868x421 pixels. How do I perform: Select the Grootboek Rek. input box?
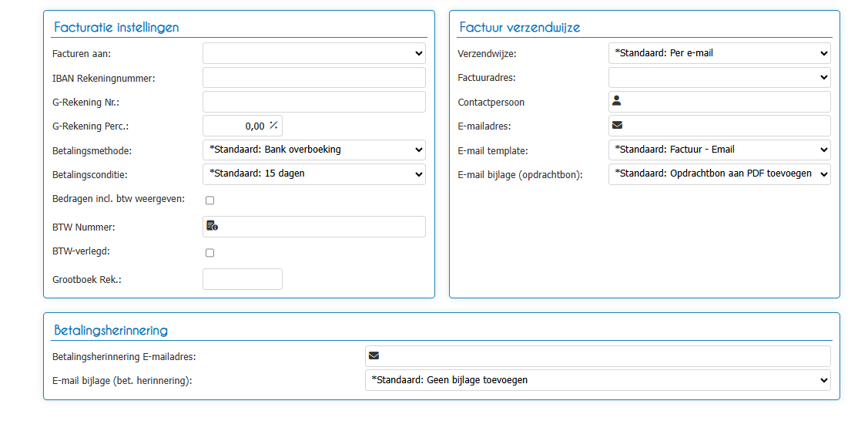[x=243, y=279]
